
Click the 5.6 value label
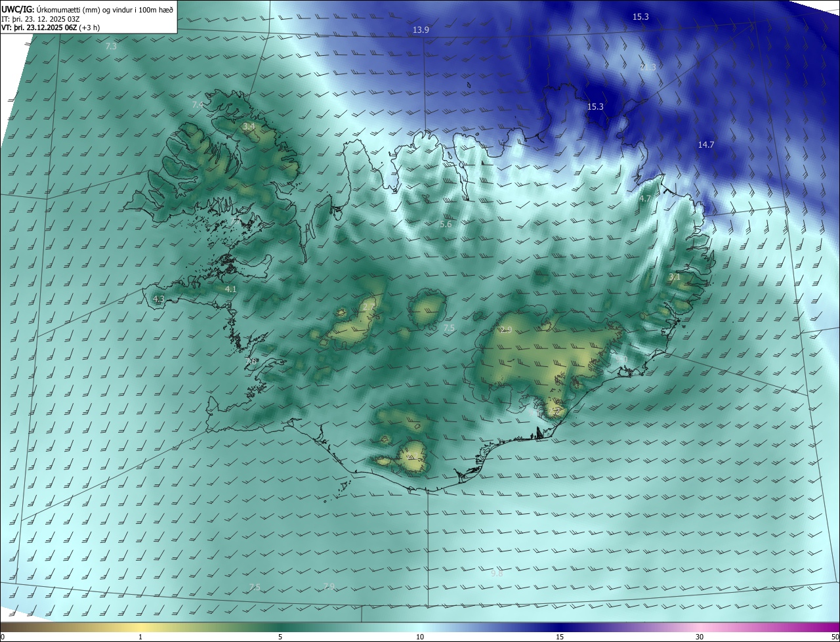(x=446, y=225)
